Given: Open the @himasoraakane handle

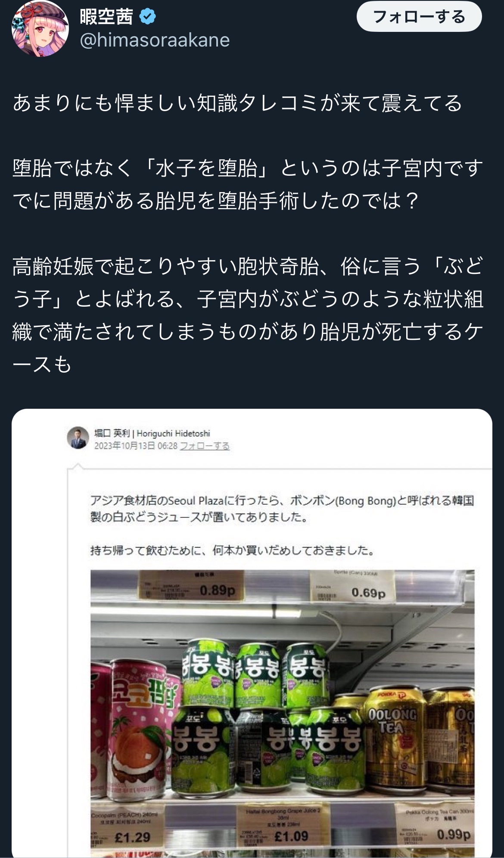Looking at the screenshot, I should click(x=155, y=40).
